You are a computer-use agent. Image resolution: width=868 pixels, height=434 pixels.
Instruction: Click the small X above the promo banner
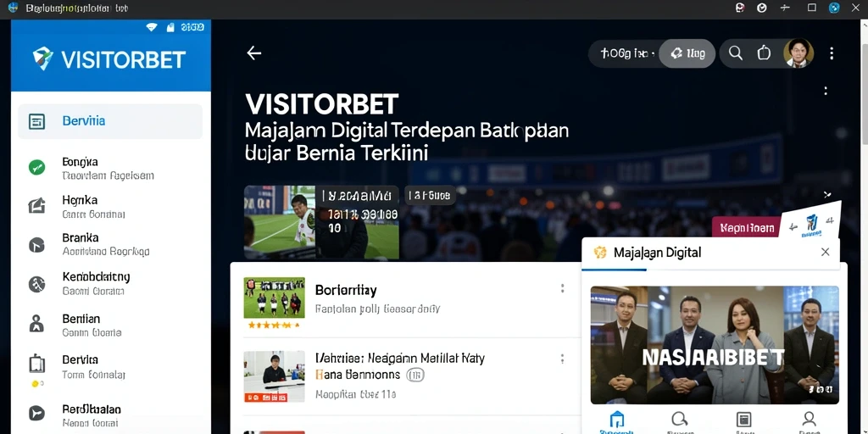click(827, 194)
